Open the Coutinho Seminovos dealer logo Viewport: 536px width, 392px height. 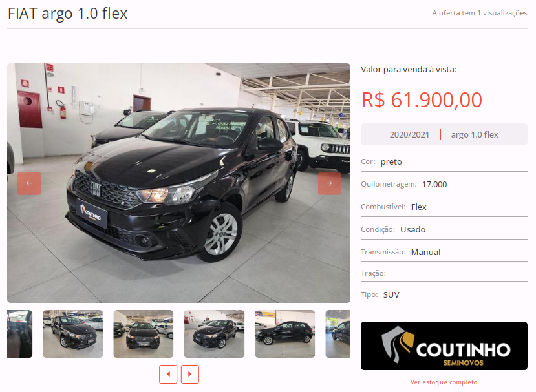coord(444,346)
